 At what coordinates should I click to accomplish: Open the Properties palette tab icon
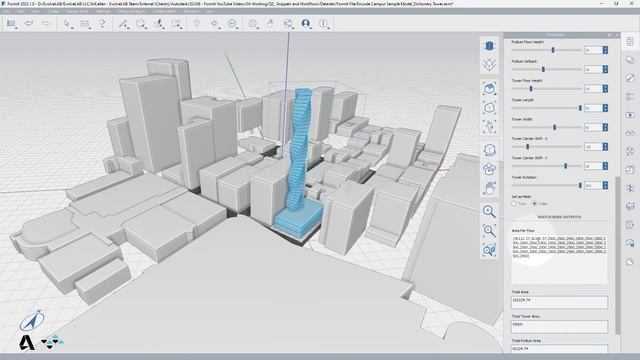pos(630,41)
